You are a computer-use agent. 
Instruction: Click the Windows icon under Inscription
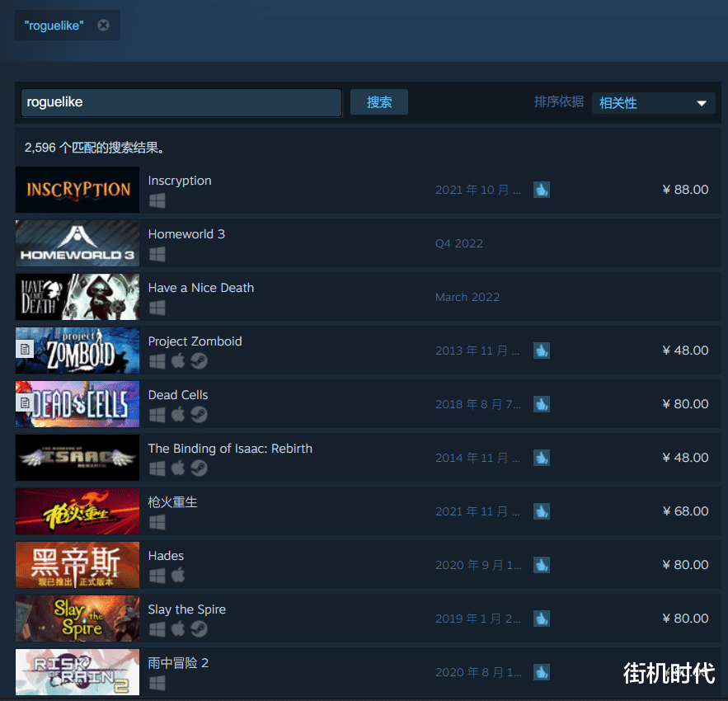pos(157,200)
